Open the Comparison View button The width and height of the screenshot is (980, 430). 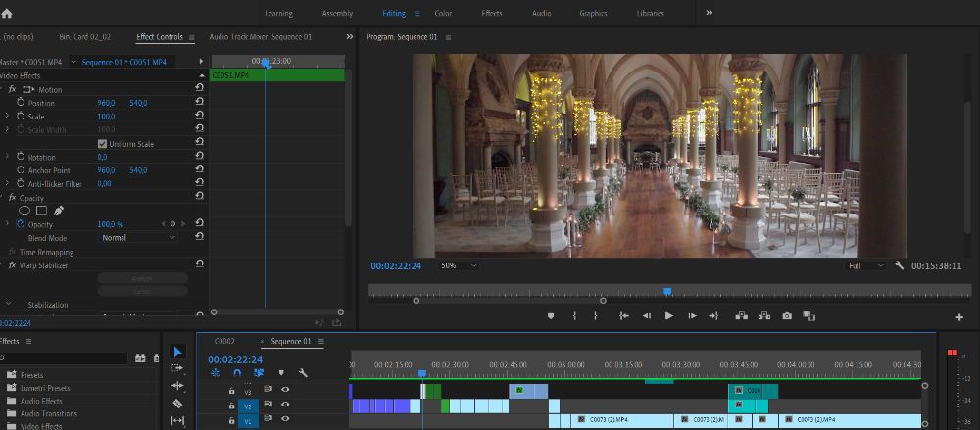pyautogui.click(x=809, y=316)
